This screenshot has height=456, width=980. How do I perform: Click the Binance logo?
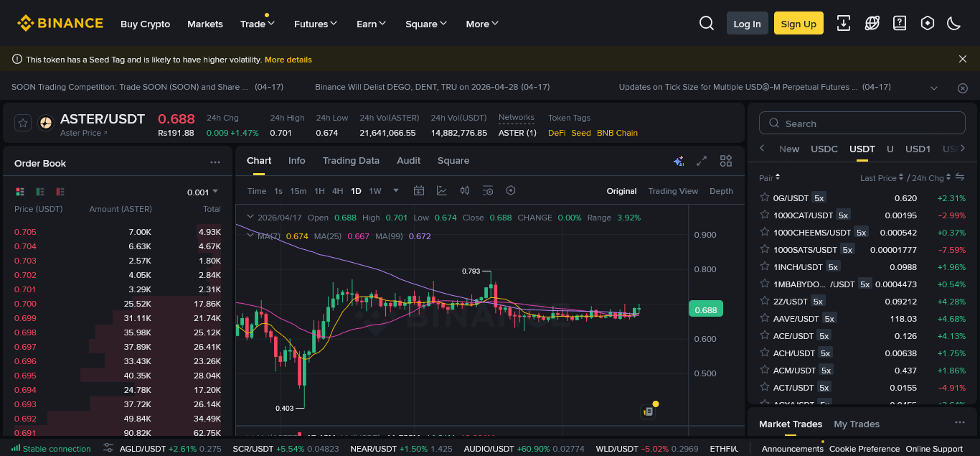pyautogui.click(x=60, y=23)
